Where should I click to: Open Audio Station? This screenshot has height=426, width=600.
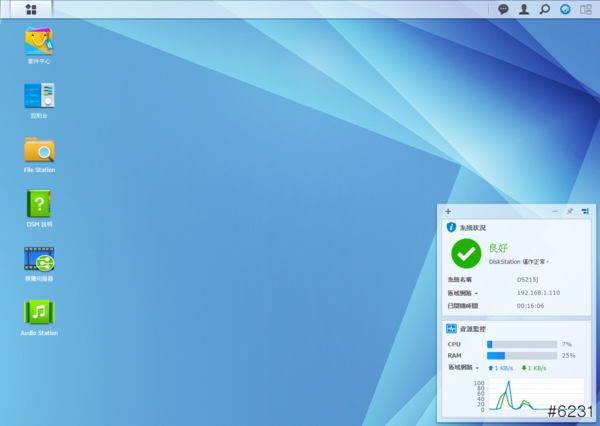click(x=39, y=313)
